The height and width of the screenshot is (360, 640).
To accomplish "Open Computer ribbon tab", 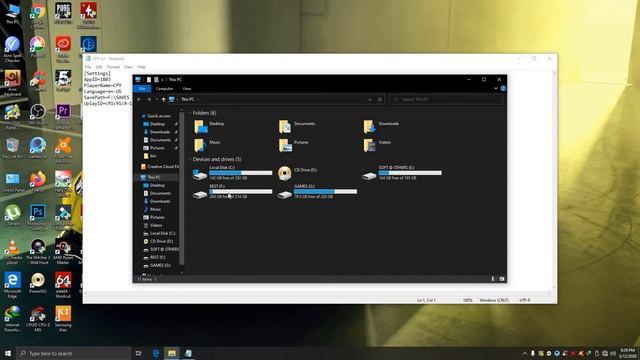I will pyautogui.click(x=164, y=89).
